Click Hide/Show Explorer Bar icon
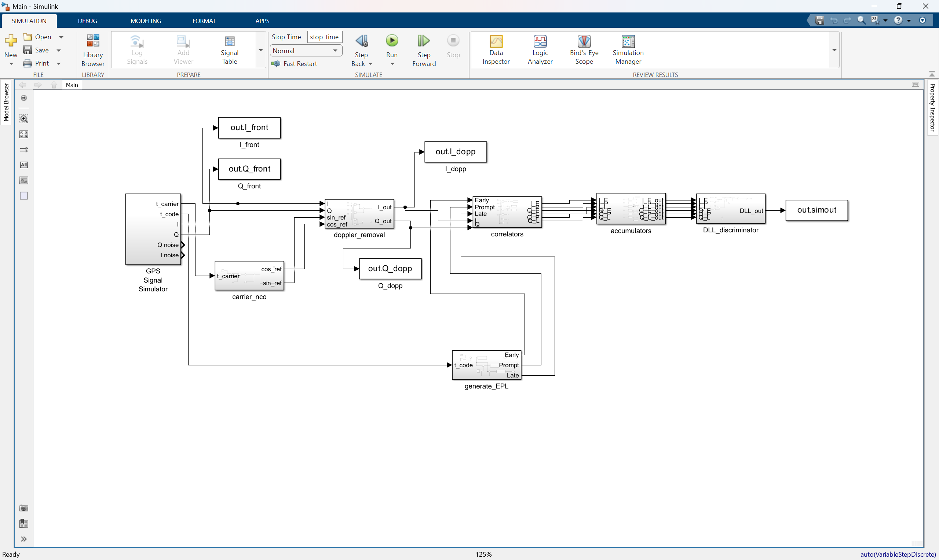Image resolution: width=939 pixels, height=560 pixels. [24, 98]
